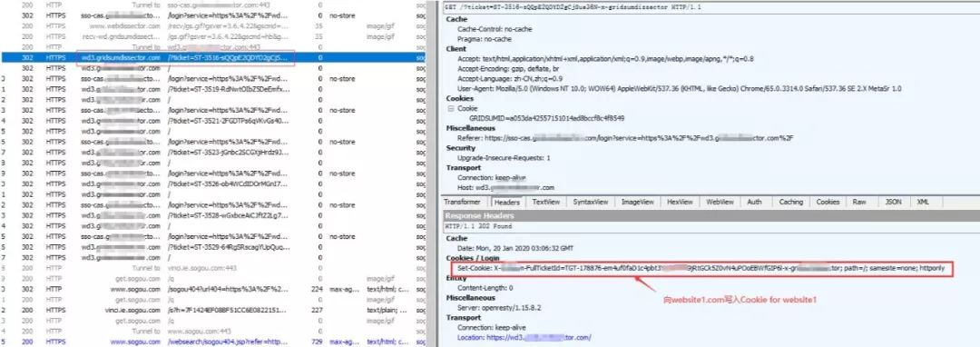Click the Client section heading
The width and height of the screenshot is (980, 347).
click(x=456, y=49)
